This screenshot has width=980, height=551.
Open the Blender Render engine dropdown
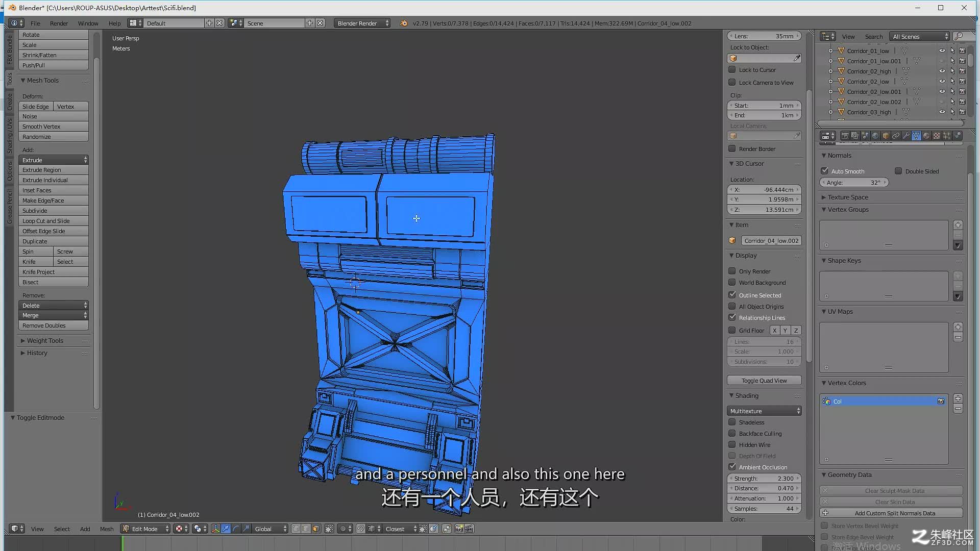point(362,23)
